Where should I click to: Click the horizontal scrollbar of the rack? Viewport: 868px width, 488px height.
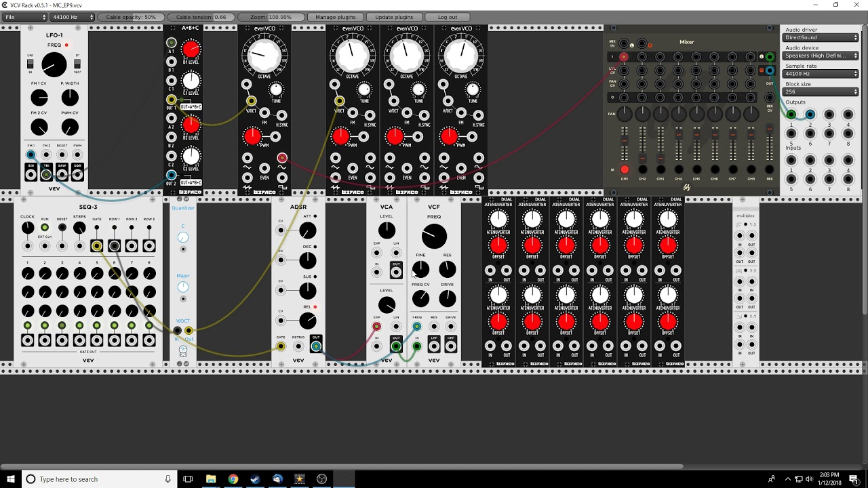[x=342, y=466]
